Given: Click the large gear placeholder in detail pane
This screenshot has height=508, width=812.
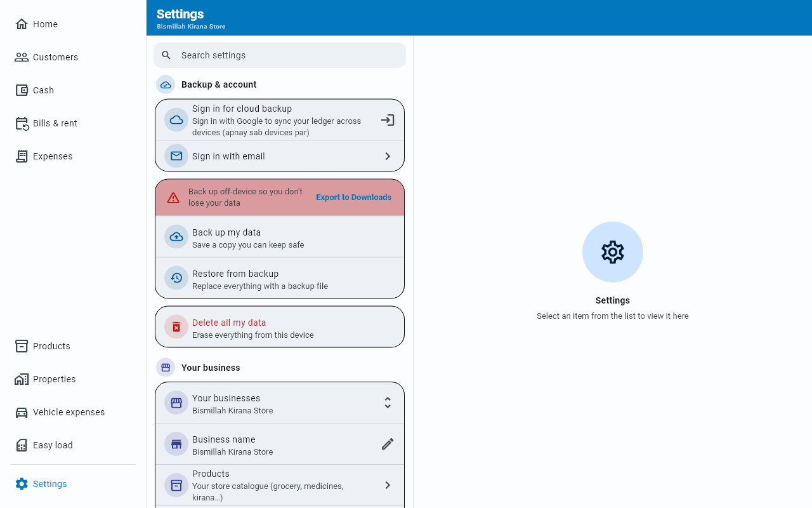Looking at the screenshot, I should 613,252.
